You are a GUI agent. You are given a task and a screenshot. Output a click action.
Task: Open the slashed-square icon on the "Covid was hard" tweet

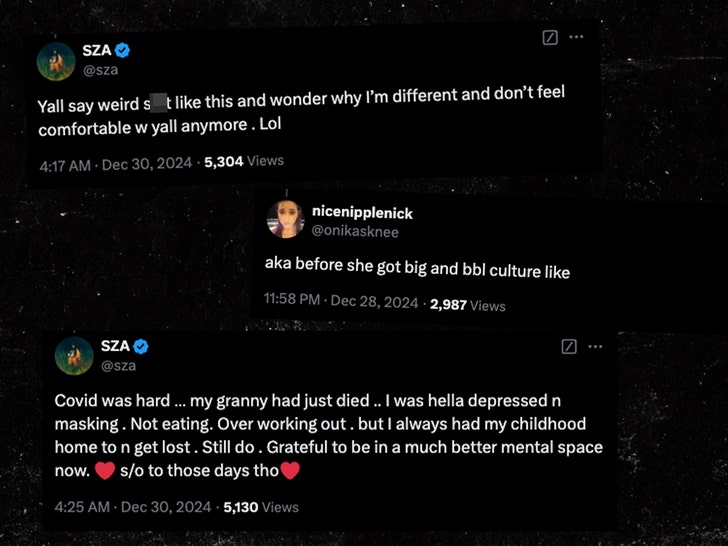point(569,346)
